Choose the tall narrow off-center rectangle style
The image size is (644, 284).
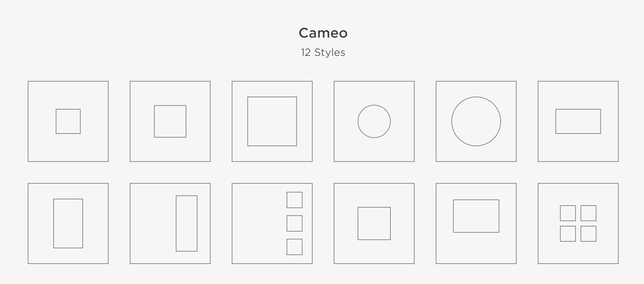tap(186, 223)
